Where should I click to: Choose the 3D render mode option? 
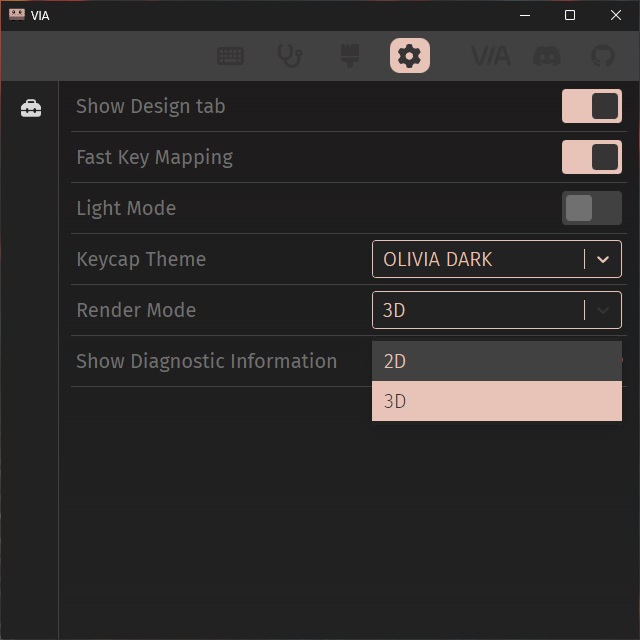[496, 401]
